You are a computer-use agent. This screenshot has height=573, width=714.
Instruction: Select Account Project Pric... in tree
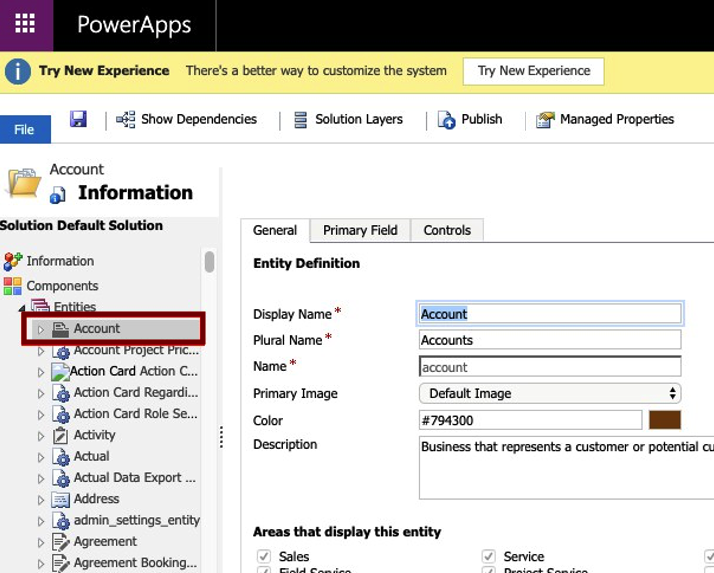(x=136, y=350)
